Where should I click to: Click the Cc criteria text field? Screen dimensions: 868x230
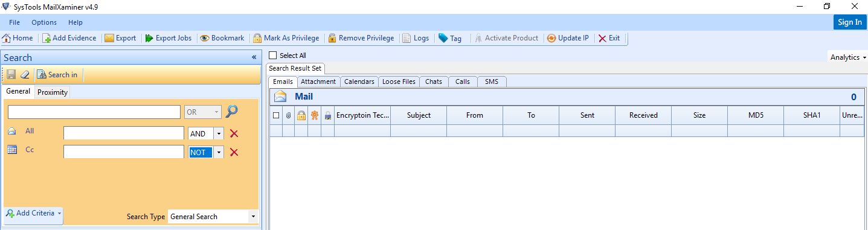(124, 152)
